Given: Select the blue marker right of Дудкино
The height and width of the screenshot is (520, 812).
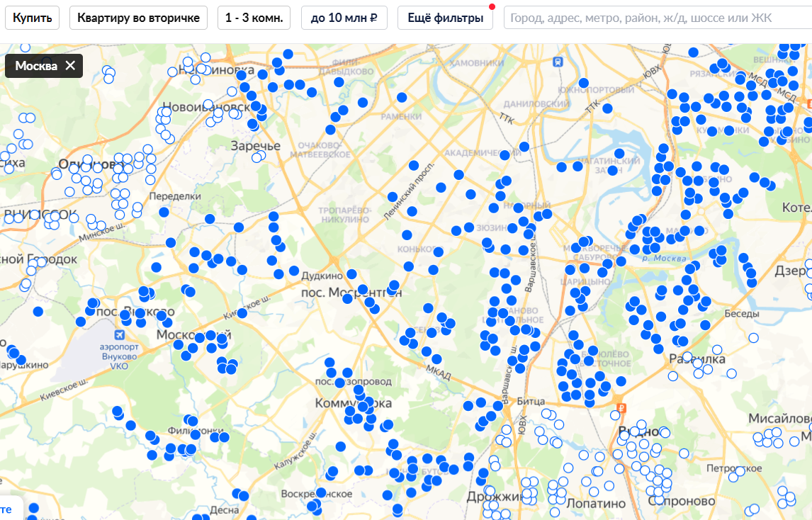Looking at the screenshot, I should tap(351, 274).
